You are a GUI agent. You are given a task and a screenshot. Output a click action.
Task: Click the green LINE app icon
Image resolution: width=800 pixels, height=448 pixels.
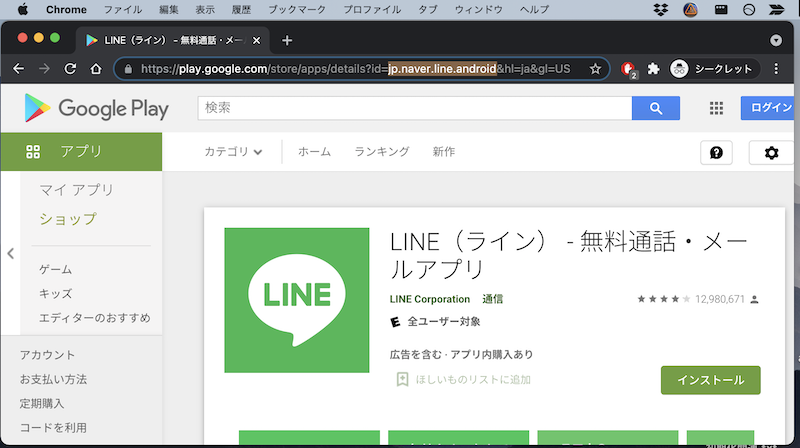point(294,298)
